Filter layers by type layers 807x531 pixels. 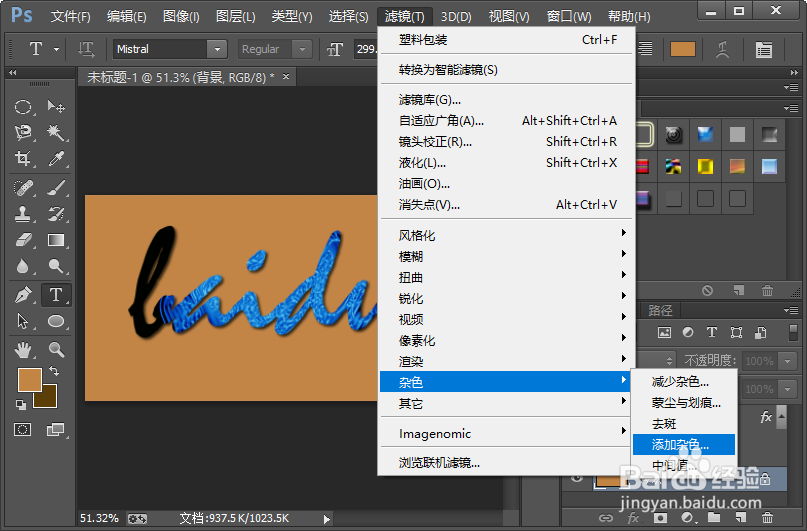pos(712,332)
